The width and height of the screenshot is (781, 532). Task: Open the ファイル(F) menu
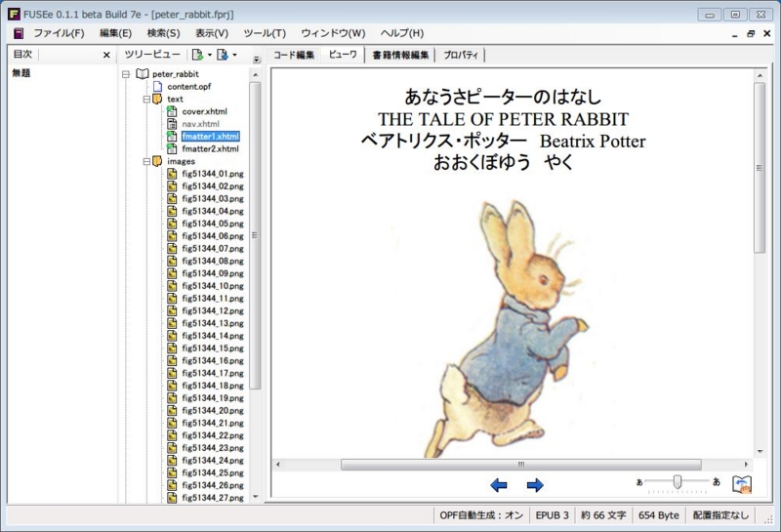(x=59, y=33)
